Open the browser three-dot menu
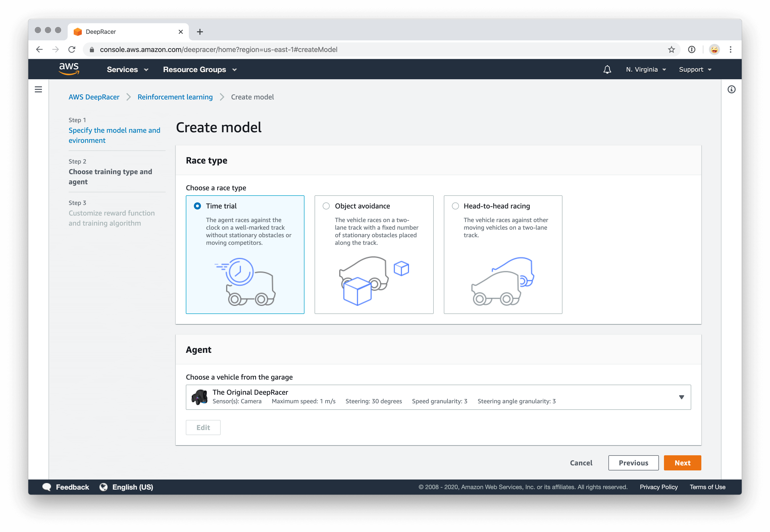 [730, 49]
